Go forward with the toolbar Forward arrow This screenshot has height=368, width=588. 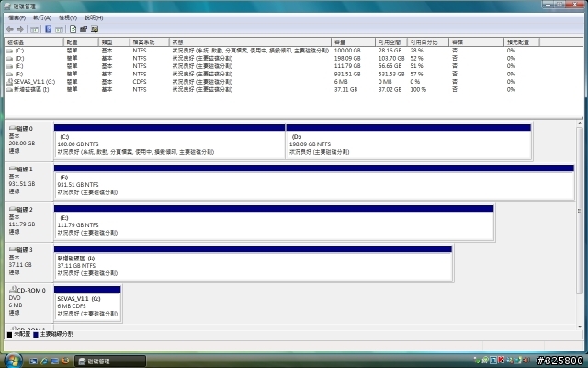tap(20, 29)
